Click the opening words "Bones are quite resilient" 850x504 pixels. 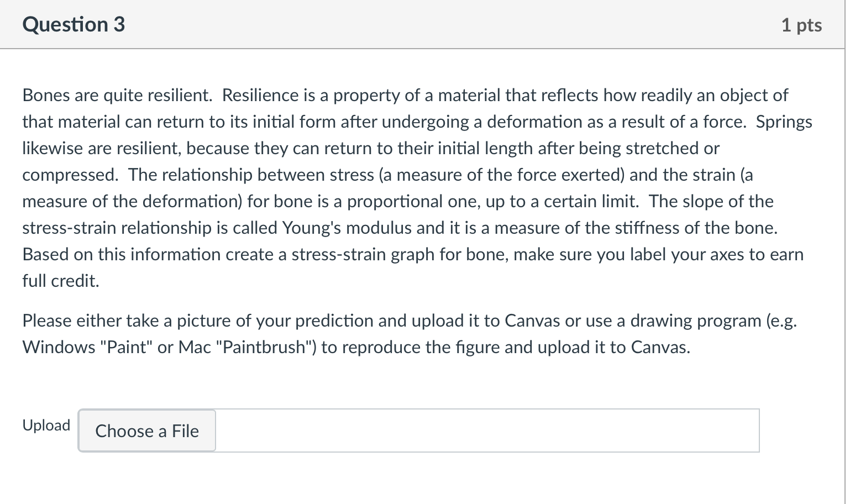click(117, 96)
